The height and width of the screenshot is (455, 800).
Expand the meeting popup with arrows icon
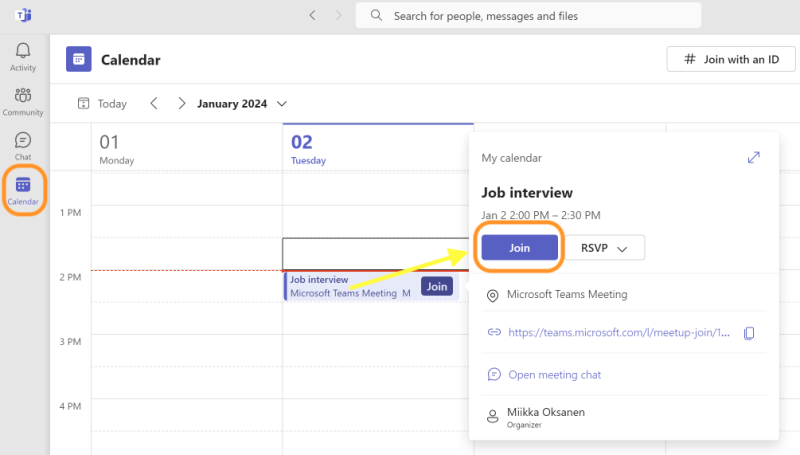tap(754, 158)
